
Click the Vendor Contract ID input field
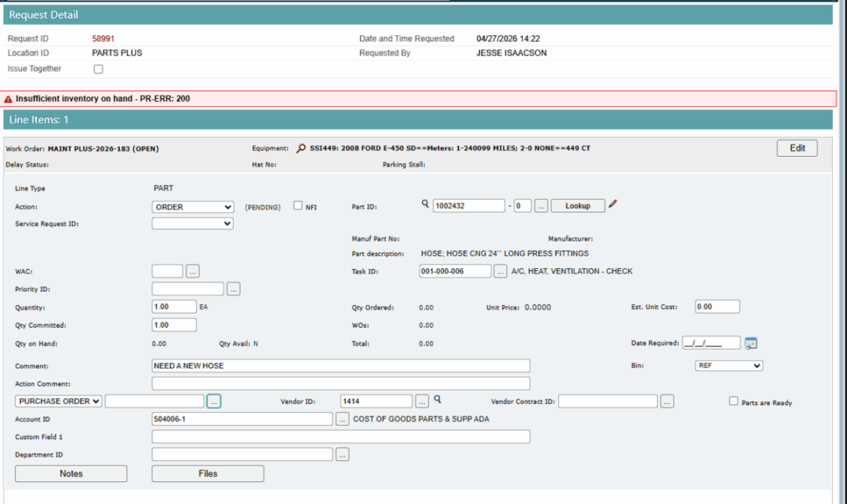[609, 401]
